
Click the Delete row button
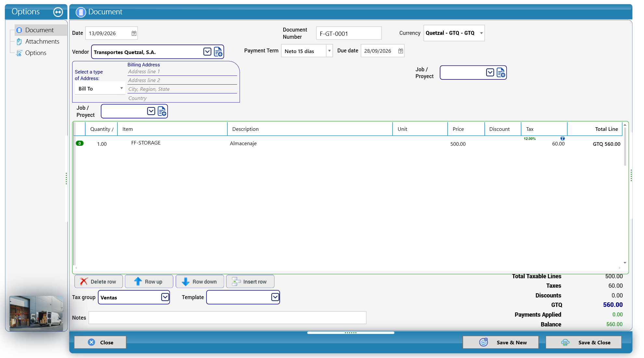point(99,282)
